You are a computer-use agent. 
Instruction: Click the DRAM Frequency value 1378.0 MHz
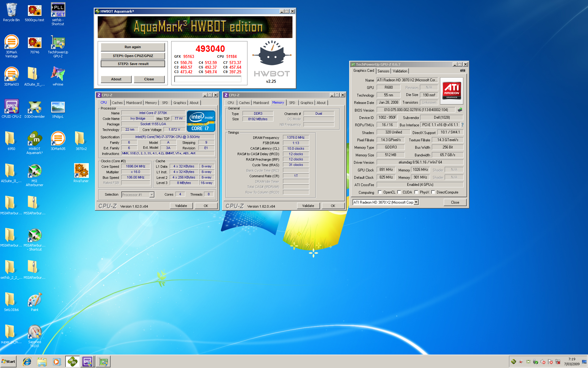pos(296,137)
